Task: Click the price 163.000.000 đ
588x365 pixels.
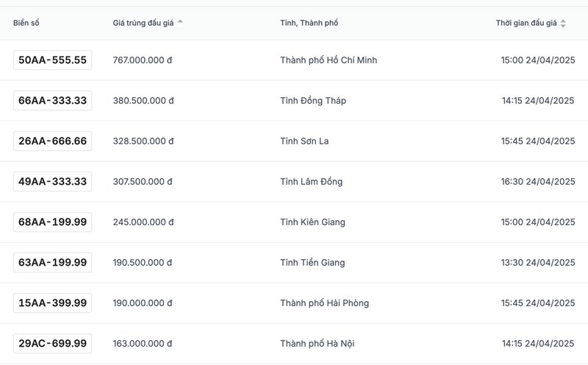Action: click(x=143, y=344)
